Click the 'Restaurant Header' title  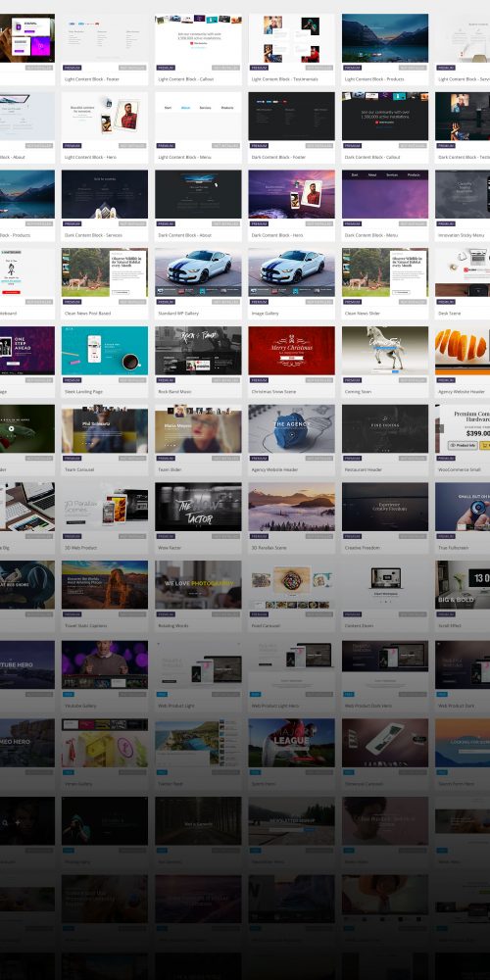pos(364,470)
